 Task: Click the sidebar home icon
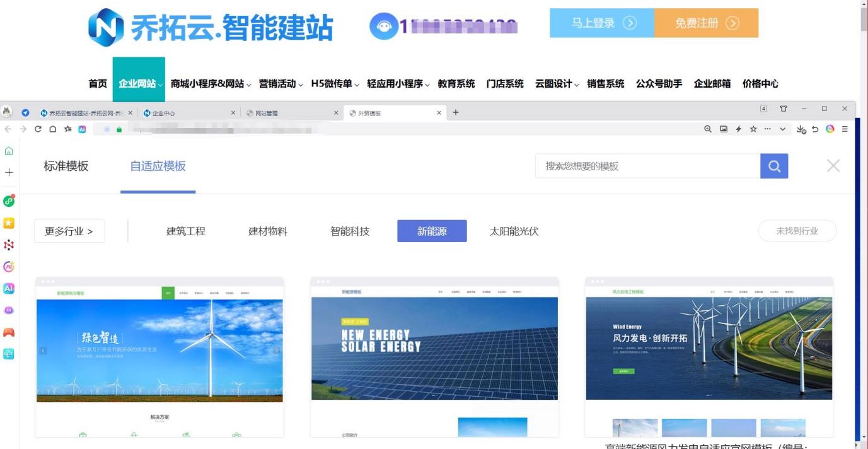point(9,151)
